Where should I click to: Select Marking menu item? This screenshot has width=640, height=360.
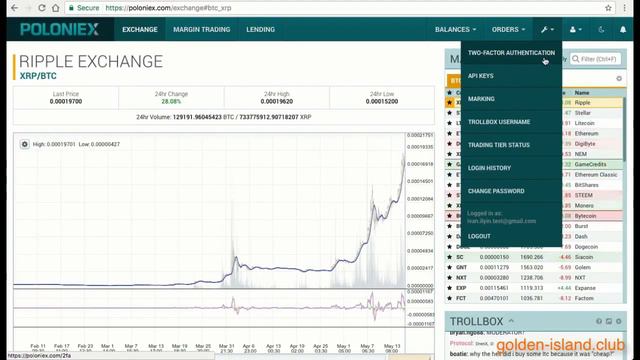(511, 99)
